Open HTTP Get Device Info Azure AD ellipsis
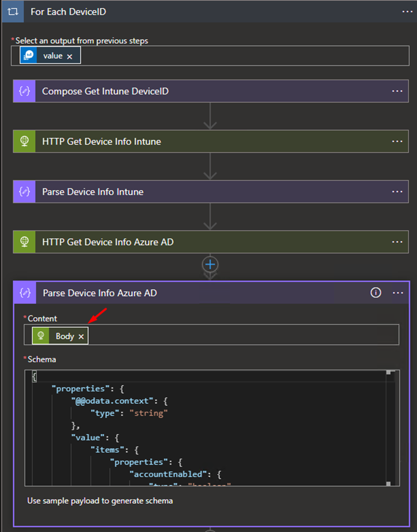Screen dimensions: 417x532 point(397,242)
